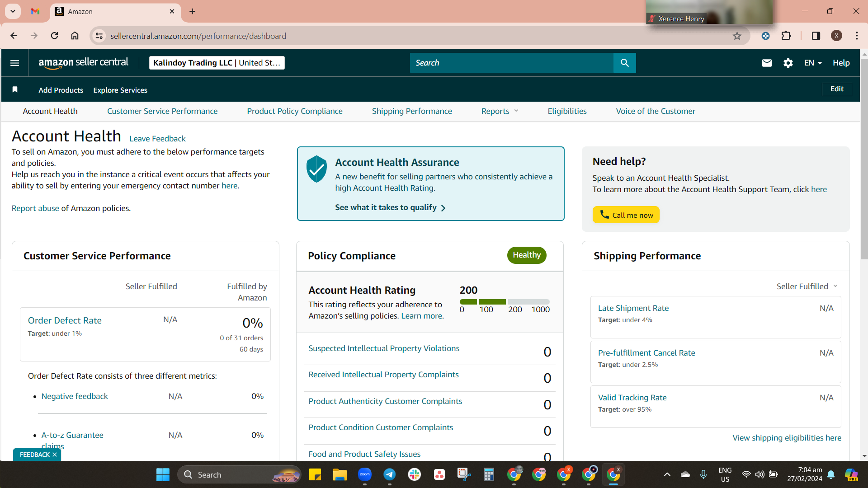This screenshot has height=488, width=868.
Task: Open the Chrome extensions puzzle icon
Action: click(x=786, y=36)
